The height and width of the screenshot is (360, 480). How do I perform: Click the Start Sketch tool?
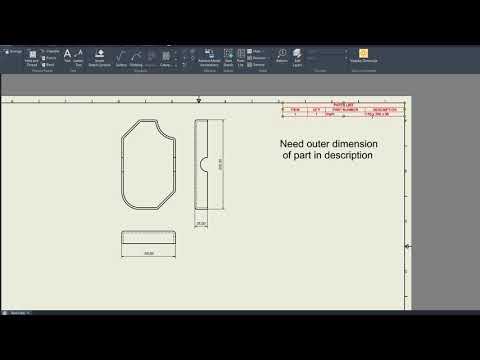pyautogui.click(x=228, y=58)
